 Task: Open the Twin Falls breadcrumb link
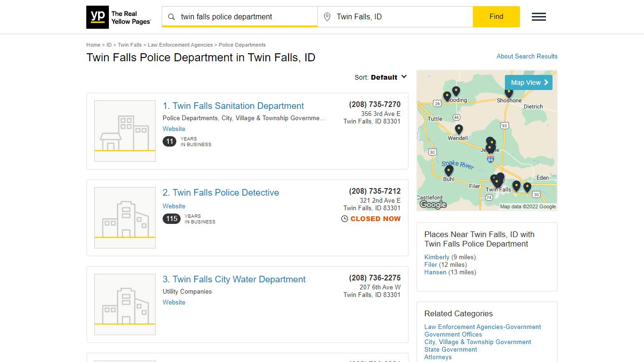tap(130, 45)
